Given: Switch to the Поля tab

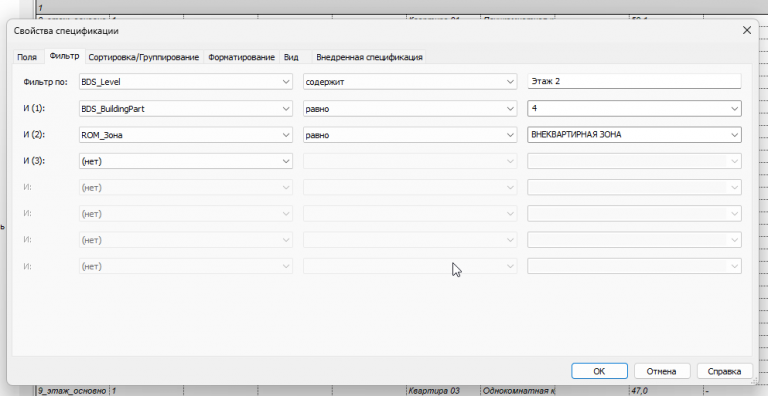Looking at the screenshot, I should (x=27, y=57).
